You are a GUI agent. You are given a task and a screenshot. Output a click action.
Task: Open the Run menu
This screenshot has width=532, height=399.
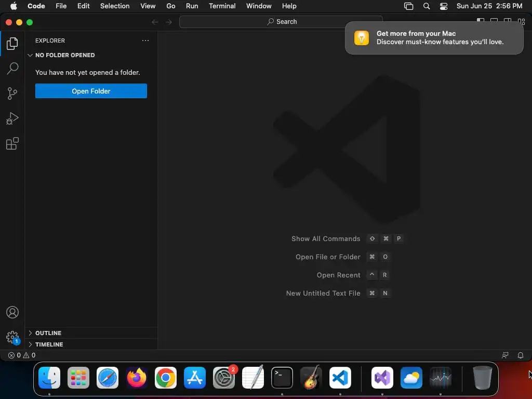[192, 6]
